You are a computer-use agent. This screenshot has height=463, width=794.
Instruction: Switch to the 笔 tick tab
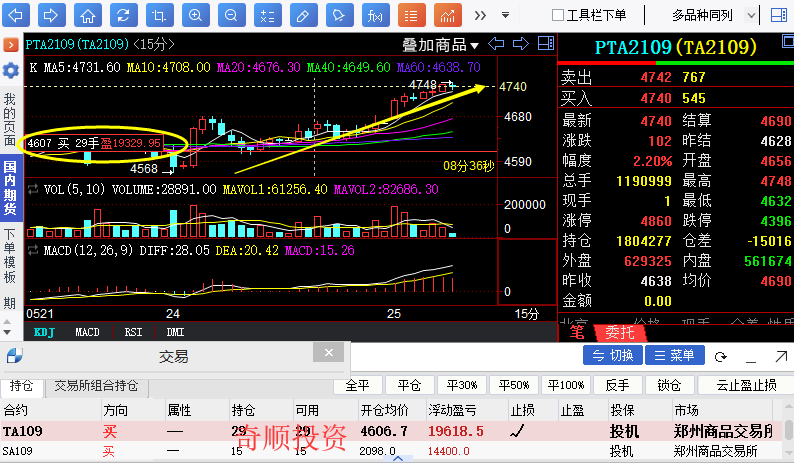coord(577,333)
